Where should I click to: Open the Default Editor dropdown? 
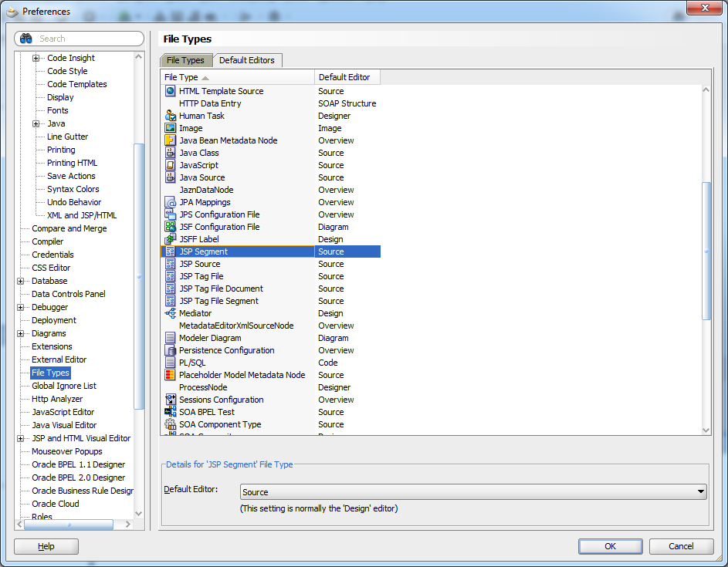(699, 491)
